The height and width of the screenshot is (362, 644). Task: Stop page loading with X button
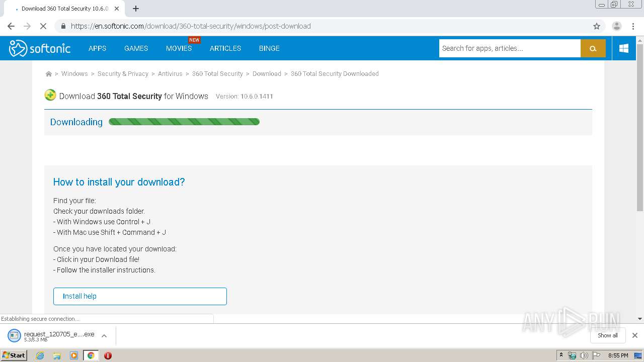pyautogui.click(x=43, y=26)
